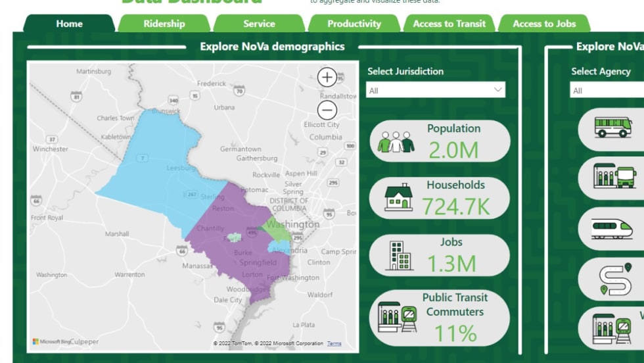The height and width of the screenshot is (363, 644).
Task: Click the bus stop passengers icon
Action: point(614,177)
